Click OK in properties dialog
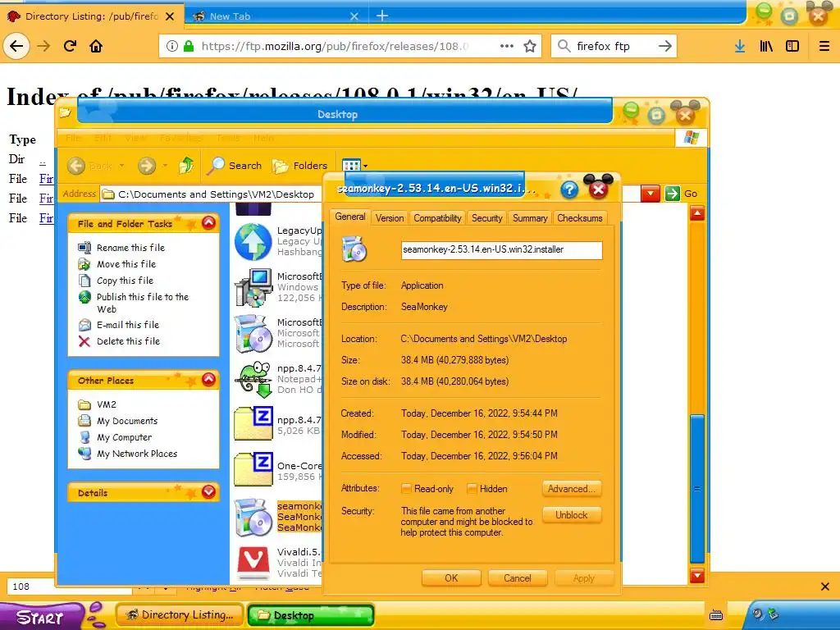Viewport: 840px width, 630px height. (451, 578)
